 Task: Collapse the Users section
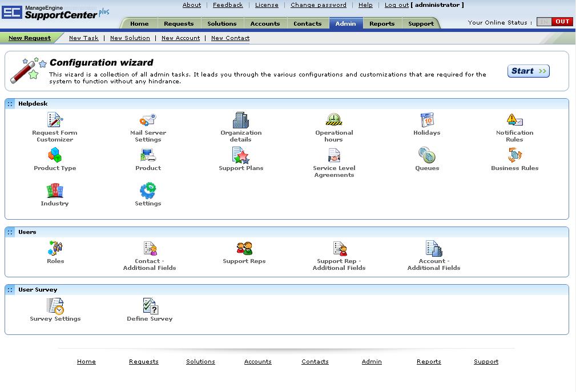click(10, 232)
